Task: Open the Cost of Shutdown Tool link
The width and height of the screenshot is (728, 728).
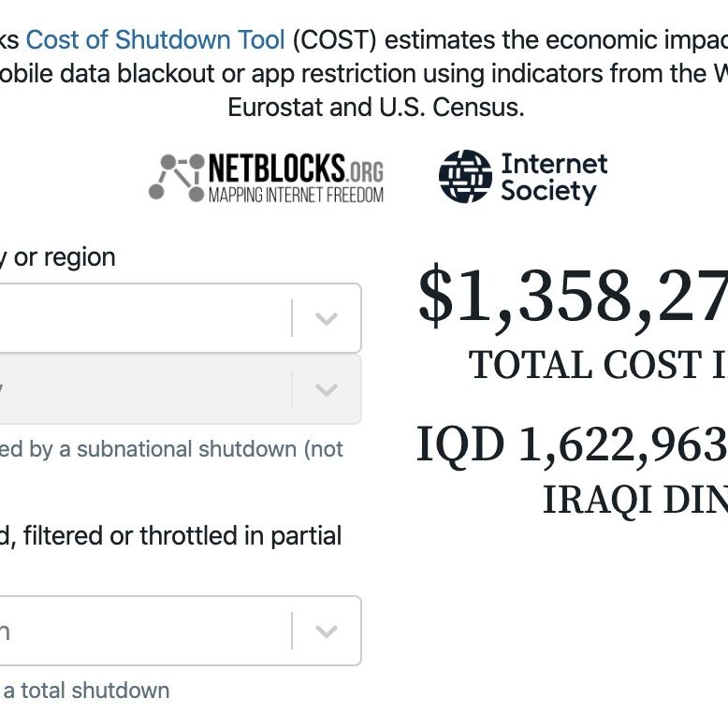Action: coord(155,39)
